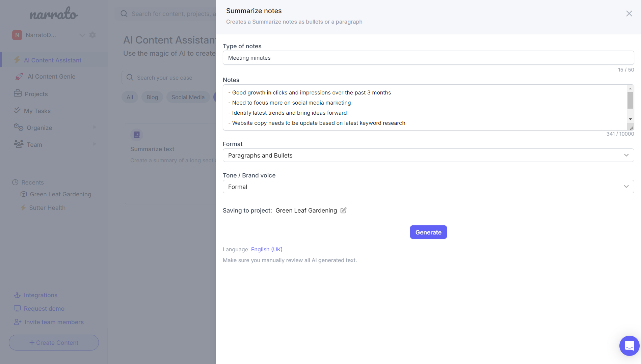Change language English (UK) link

[267, 249]
